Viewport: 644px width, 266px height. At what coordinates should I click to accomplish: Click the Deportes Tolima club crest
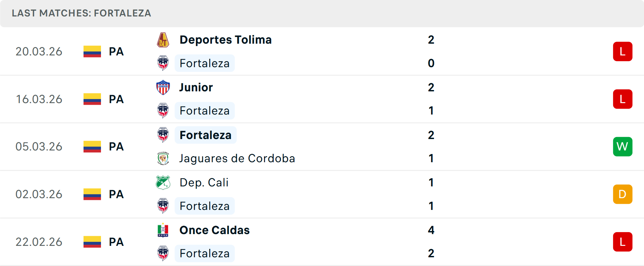(x=163, y=40)
